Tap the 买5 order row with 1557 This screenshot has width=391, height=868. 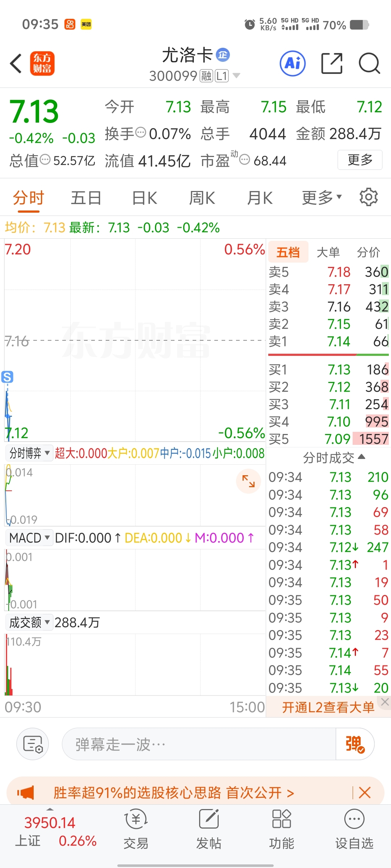coord(329,439)
